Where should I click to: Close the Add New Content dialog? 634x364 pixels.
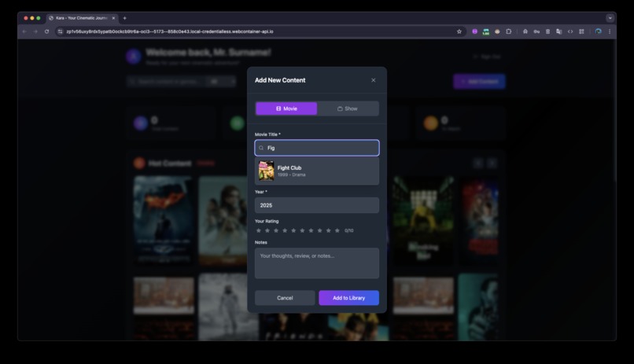(x=373, y=80)
